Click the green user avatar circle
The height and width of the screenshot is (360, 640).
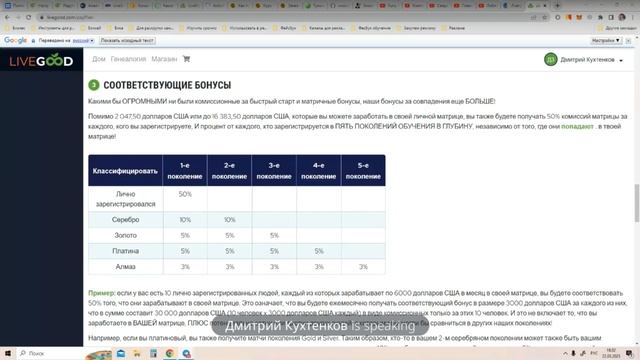point(551,60)
